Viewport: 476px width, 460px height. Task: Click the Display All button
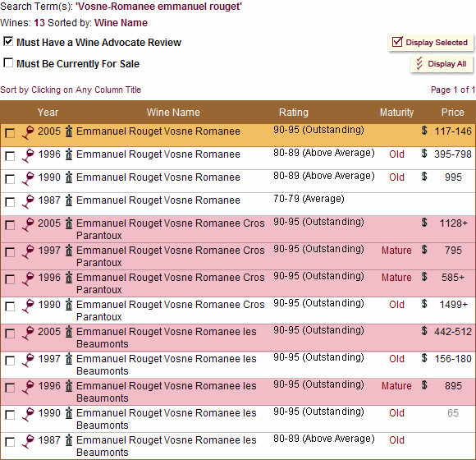click(x=442, y=64)
